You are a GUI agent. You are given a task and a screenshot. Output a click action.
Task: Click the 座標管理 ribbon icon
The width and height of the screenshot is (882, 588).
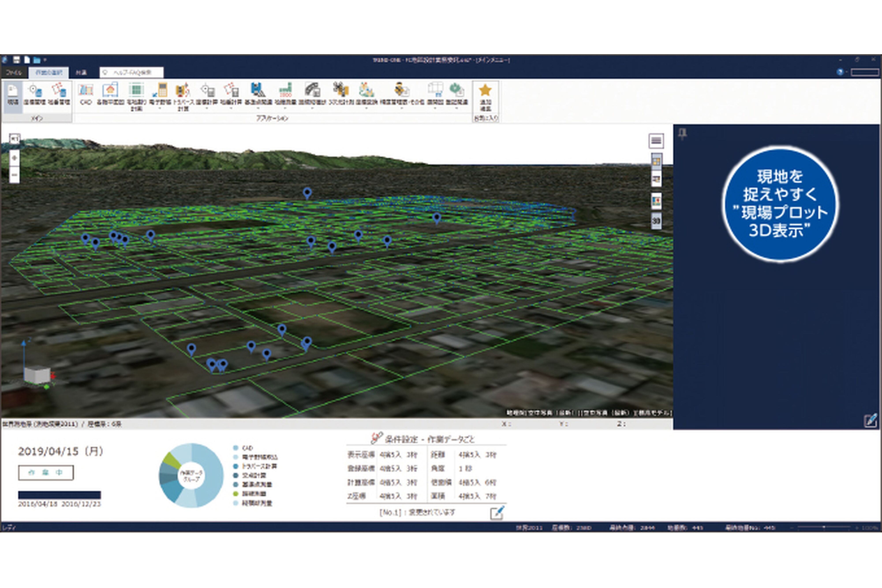(35, 92)
